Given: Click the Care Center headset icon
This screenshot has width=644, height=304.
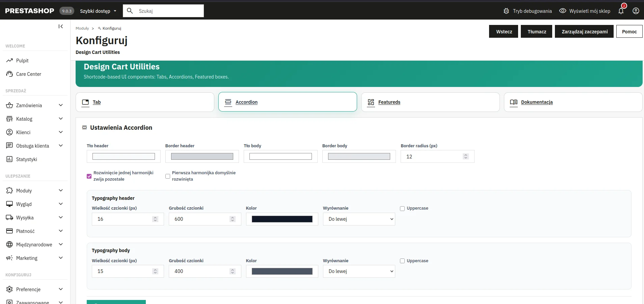Looking at the screenshot, I should [x=9, y=74].
